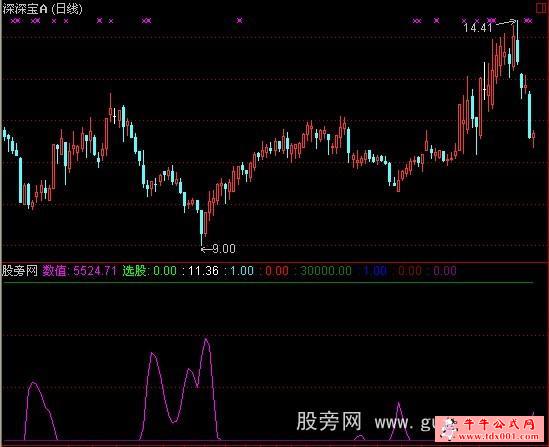The height and width of the screenshot is (447, 549).
Task: Click the 数值: 5524.71 indicator readout
Action: pyautogui.click(x=79, y=271)
